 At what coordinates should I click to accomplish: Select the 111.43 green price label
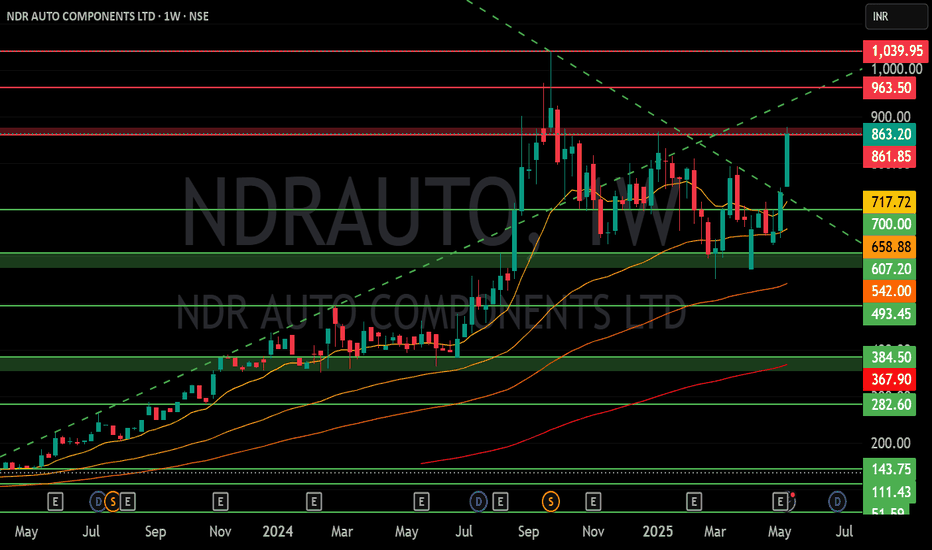[x=890, y=492]
